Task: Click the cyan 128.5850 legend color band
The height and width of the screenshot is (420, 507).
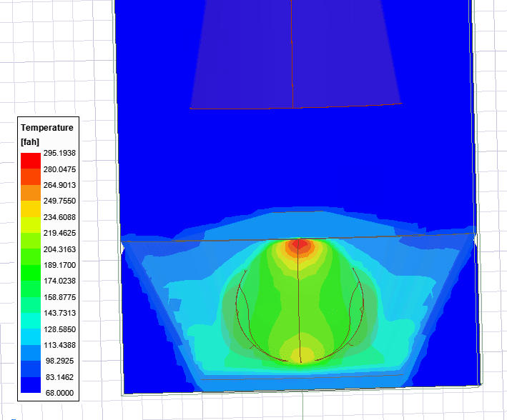Action: pyautogui.click(x=31, y=336)
